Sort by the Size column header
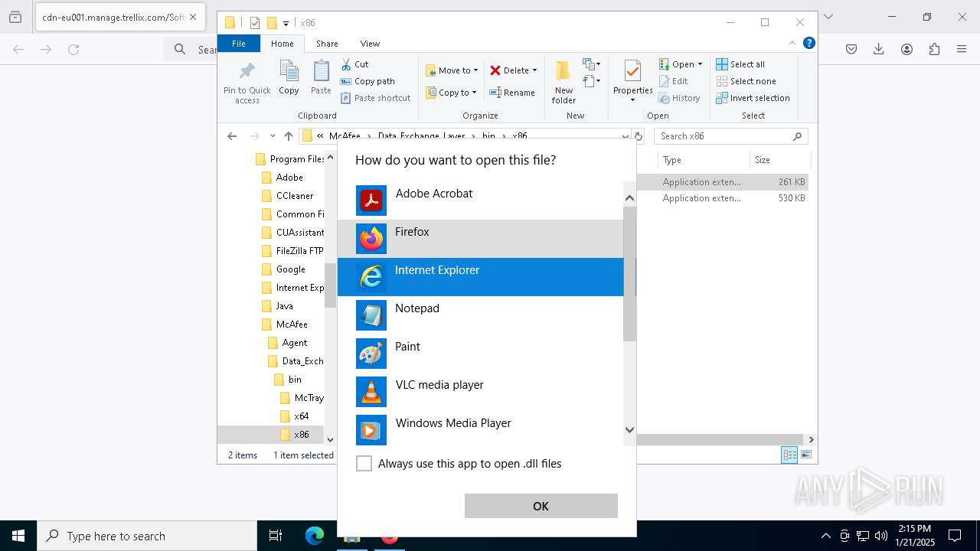This screenshot has height=551, width=980. pyautogui.click(x=779, y=160)
